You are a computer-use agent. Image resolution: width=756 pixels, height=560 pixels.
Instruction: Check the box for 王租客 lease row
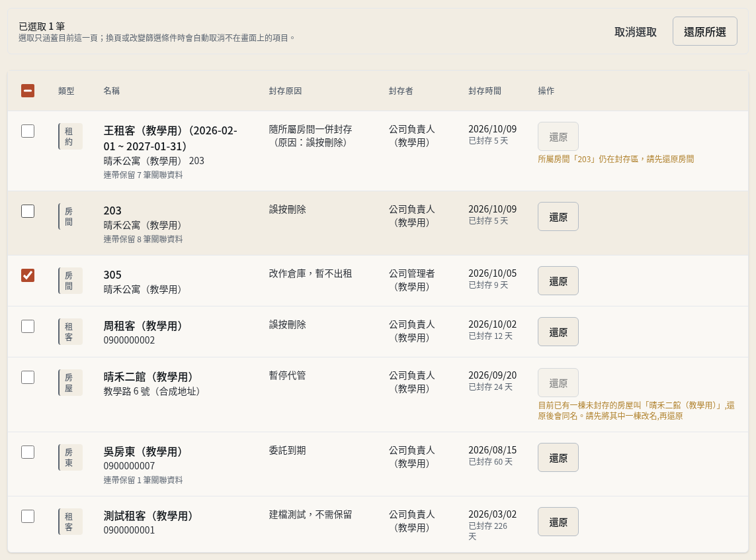28,131
